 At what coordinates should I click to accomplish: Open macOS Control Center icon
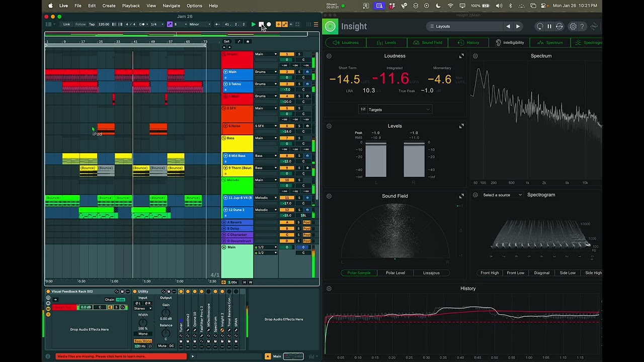(x=544, y=6)
